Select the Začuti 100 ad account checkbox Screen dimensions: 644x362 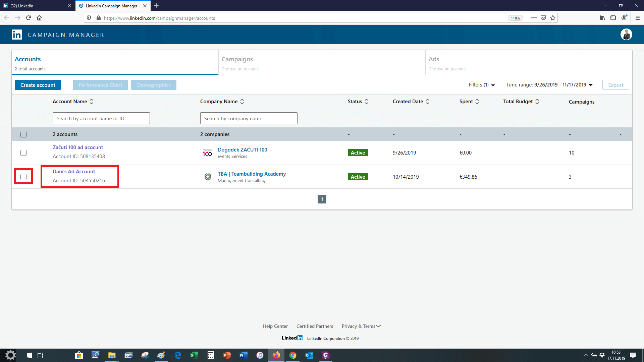(x=23, y=153)
